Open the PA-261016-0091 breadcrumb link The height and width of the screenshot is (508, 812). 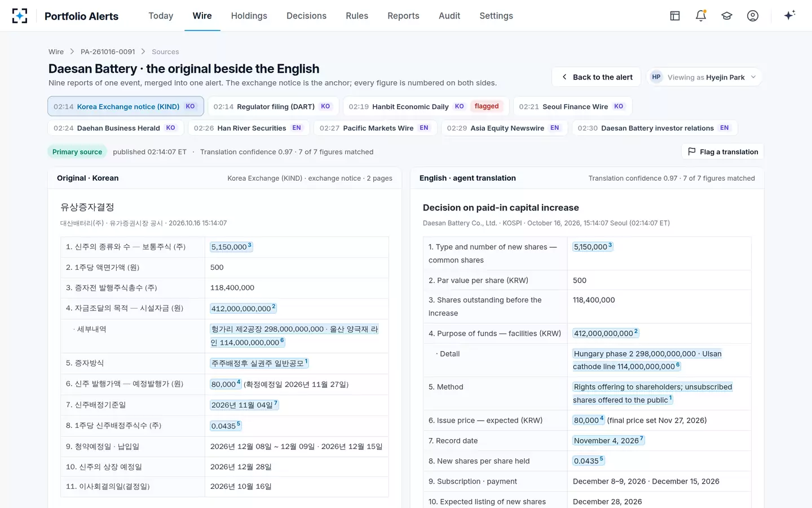[x=108, y=51]
